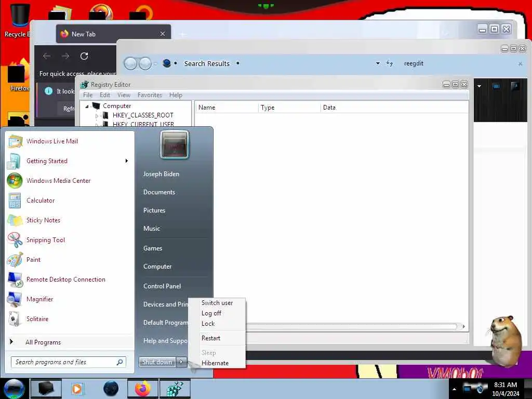Open Computer link in Start menu
Viewport: 532px width, 399px height.
point(157,267)
